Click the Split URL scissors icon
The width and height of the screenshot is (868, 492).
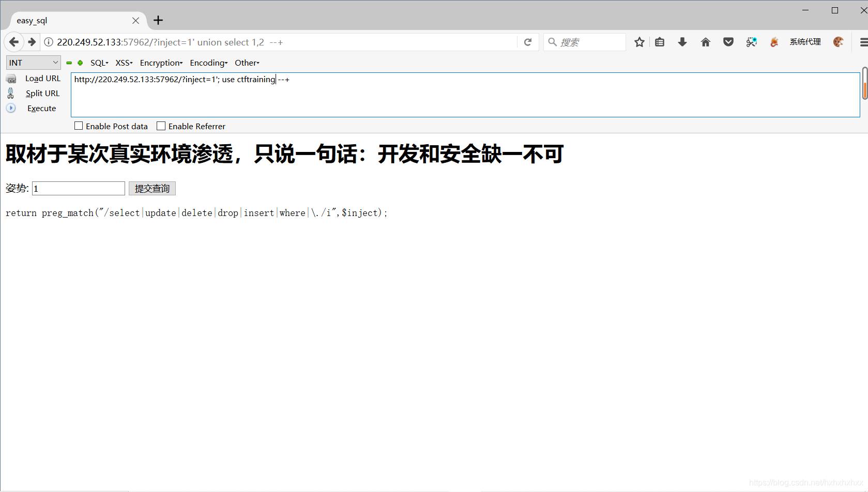coord(11,93)
